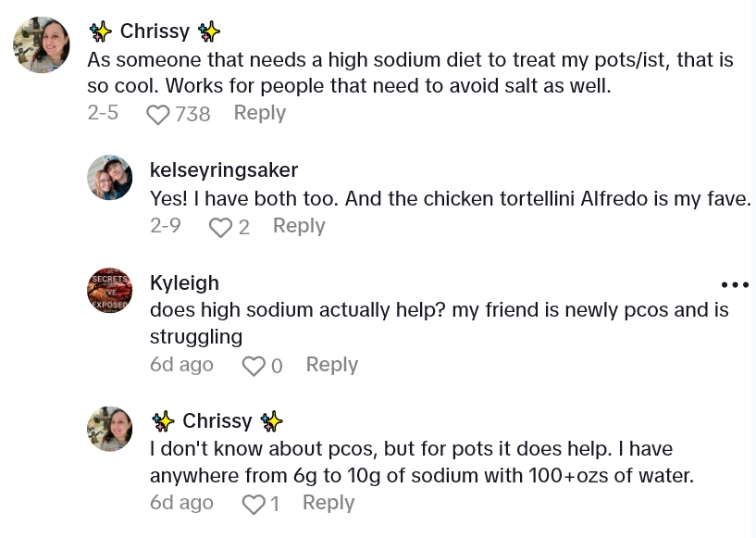756x538 pixels.
Task: Reply to Chrissy's high sodium diet comment
Action: [259, 113]
